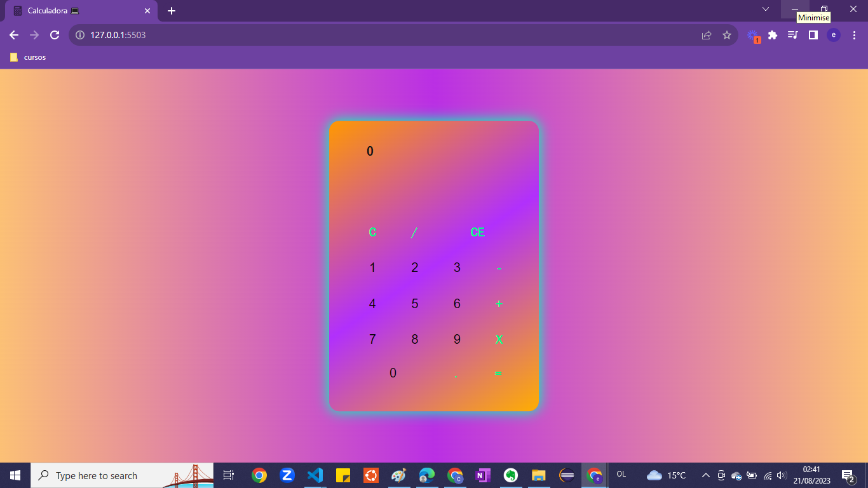The image size is (868, 488).
Task: Open Visual Studio Code from the taskbar
Action: click(x=315, y=475)
